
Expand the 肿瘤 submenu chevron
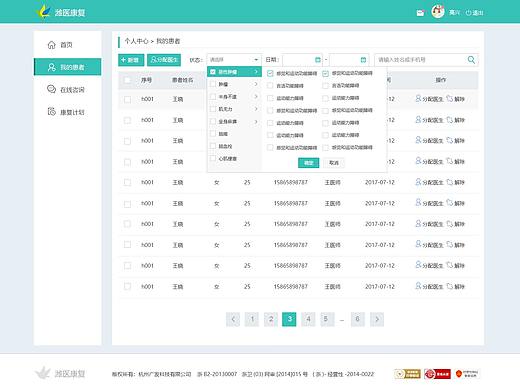click(256, 84)
